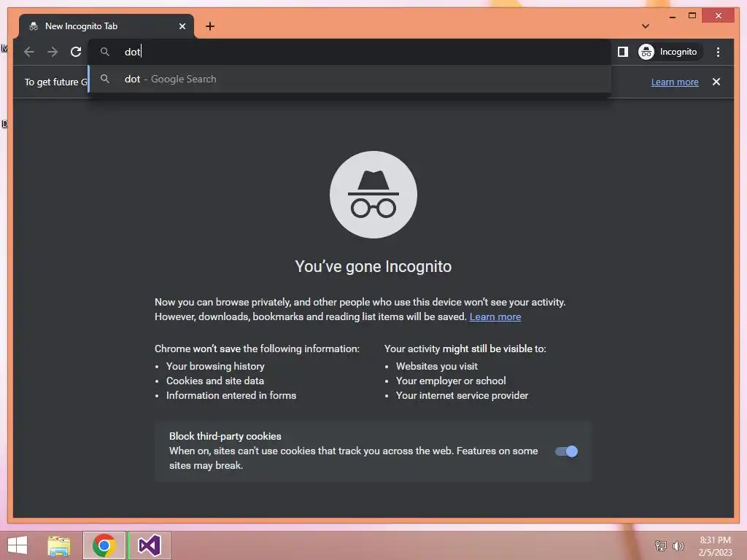
Task: Click the 'Block third-party cookies' title
Action: pos(225,436)
